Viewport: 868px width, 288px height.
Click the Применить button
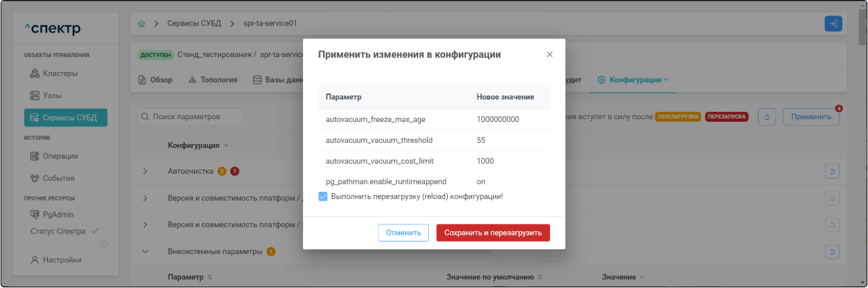tap(811, 117)
